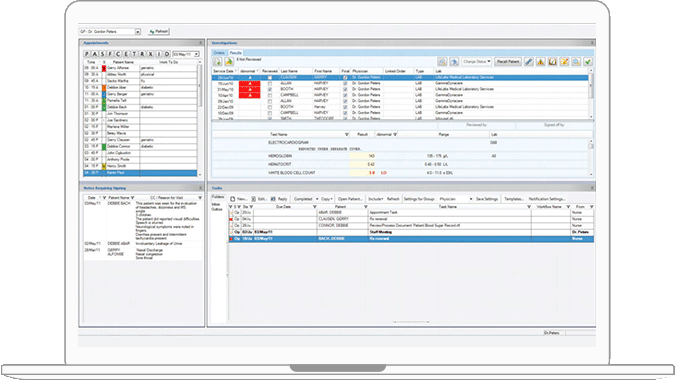
Task: Switch to the Orders tab
Action: click(219, 53)
